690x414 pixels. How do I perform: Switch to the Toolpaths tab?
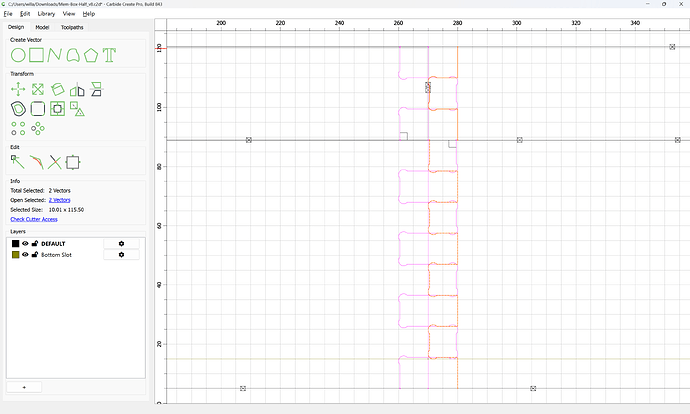[x=72, y=27]
